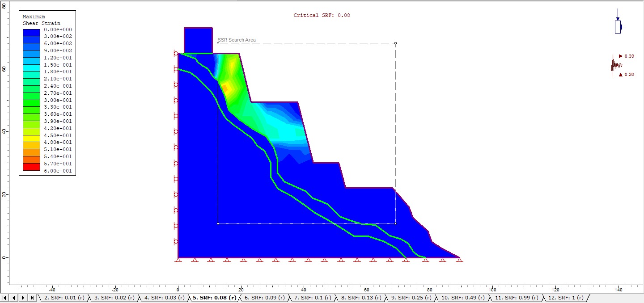Select the horizontal seismic coefficient 0.39 marker
Image resolution: width=644 pixels, height=303 pixels.
[627, 56]
